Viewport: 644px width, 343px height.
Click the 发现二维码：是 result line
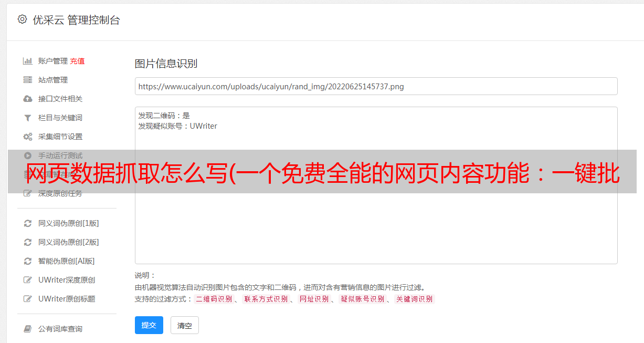164,116
